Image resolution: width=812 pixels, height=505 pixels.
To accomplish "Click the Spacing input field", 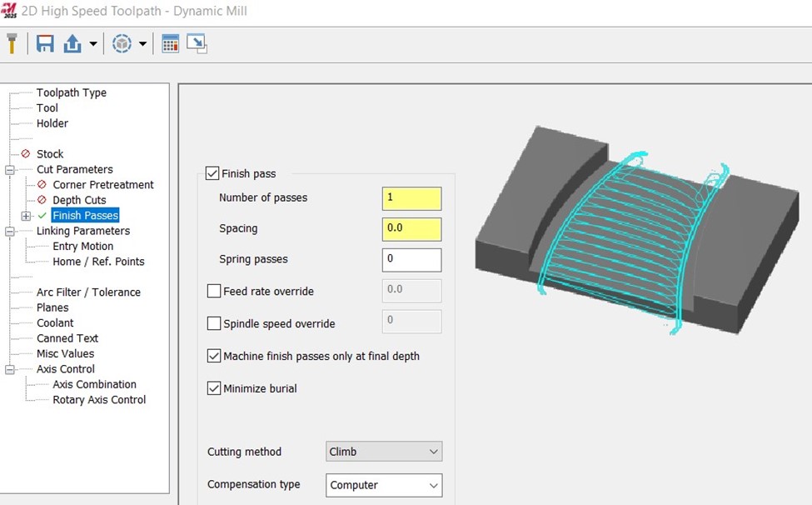I will (x=411, y=229).
